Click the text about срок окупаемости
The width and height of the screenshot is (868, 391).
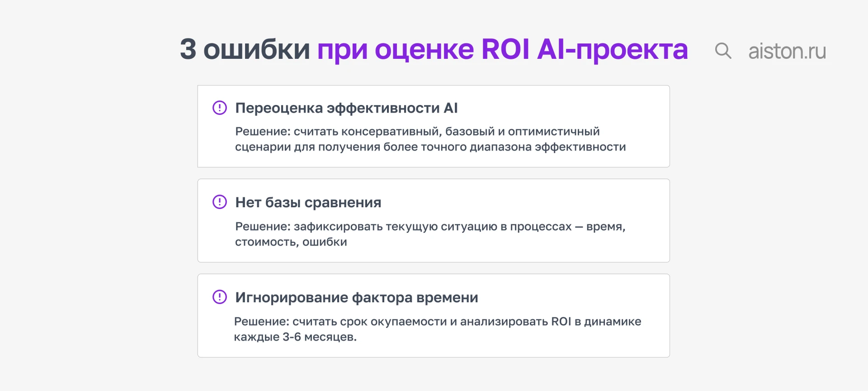[438, 329]
